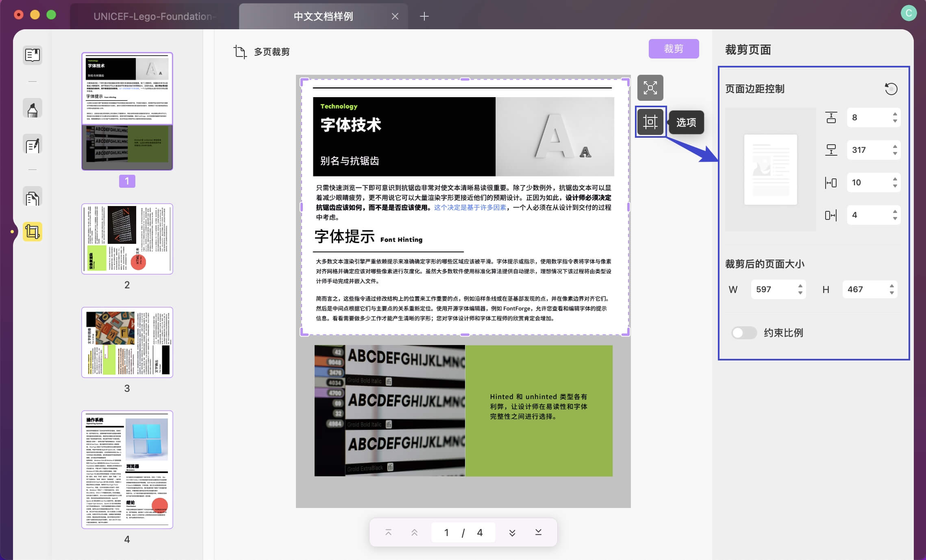Screen dimensions: 926x560
Task: Increase the cropped width W value
Action: tap(800, 286)
